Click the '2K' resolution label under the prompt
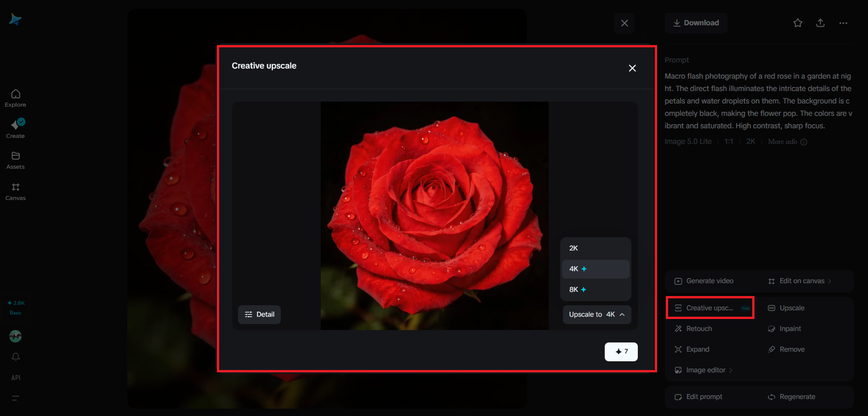This screenshot has width=868, height=416. point(751,142)
